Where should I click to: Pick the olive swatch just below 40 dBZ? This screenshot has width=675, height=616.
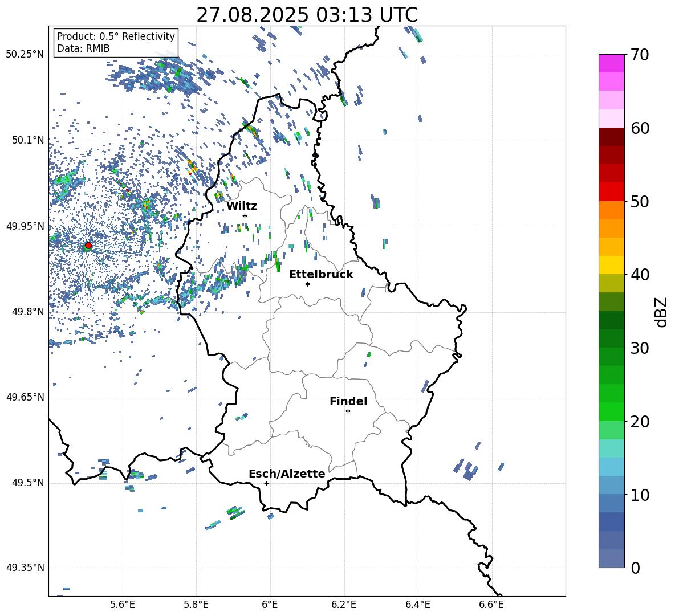tap(611, 283)
